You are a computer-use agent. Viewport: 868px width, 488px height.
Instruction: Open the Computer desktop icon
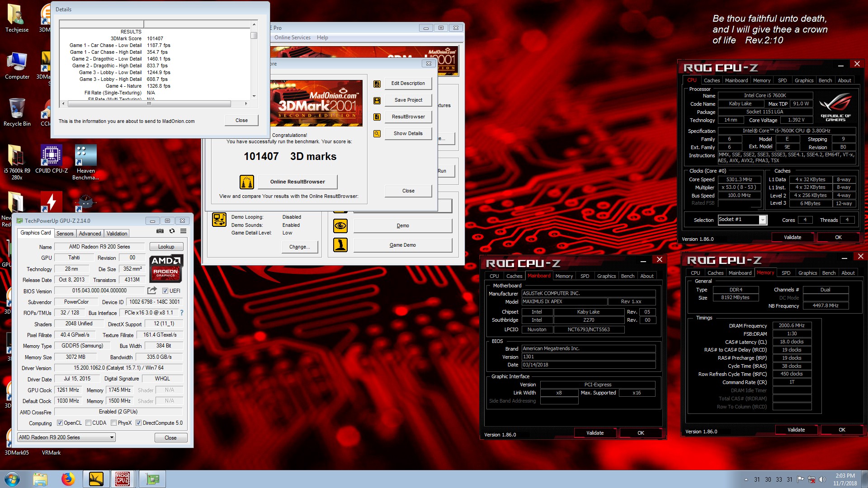(17, 65)
